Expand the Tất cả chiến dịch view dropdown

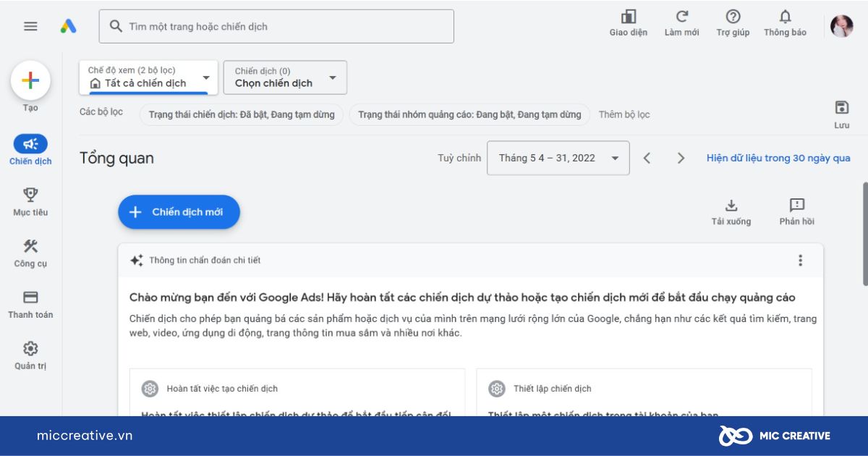pyautogui.click(x=148, y=77)
